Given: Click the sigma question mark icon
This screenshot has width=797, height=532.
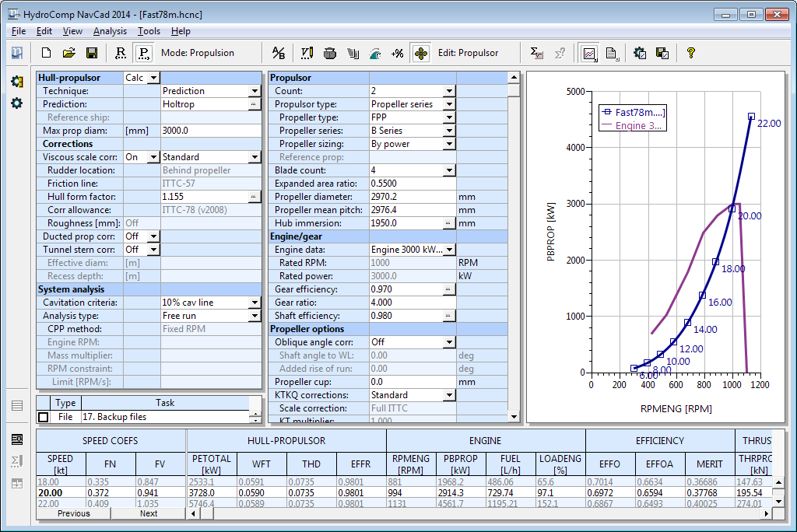Looking at the screenshot, I should pos(560,53).
